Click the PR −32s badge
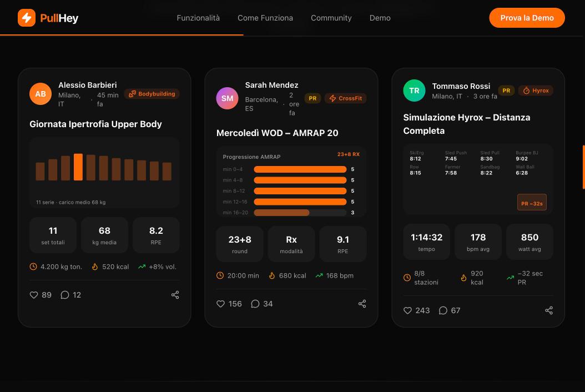The width and height of the screenshot is (585, 392). click(x=532, y=202)
